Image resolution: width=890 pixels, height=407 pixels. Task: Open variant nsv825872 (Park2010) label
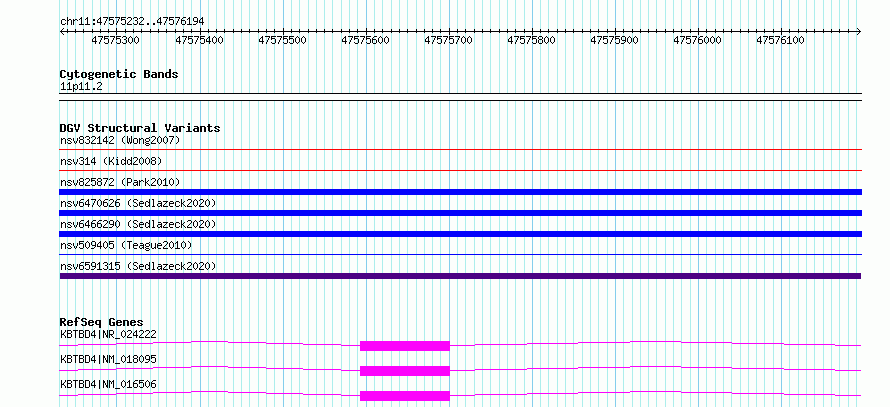tap(120, 182)
